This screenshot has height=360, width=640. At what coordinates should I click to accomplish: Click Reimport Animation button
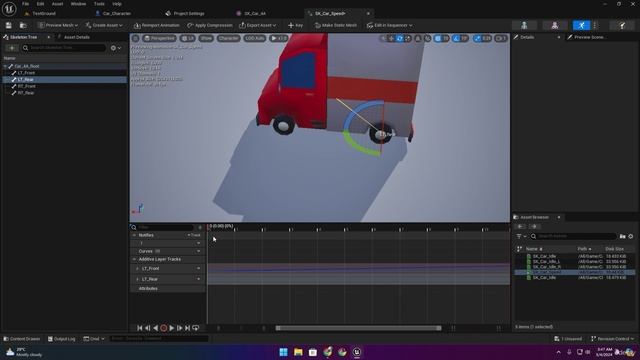coord(157,25)
